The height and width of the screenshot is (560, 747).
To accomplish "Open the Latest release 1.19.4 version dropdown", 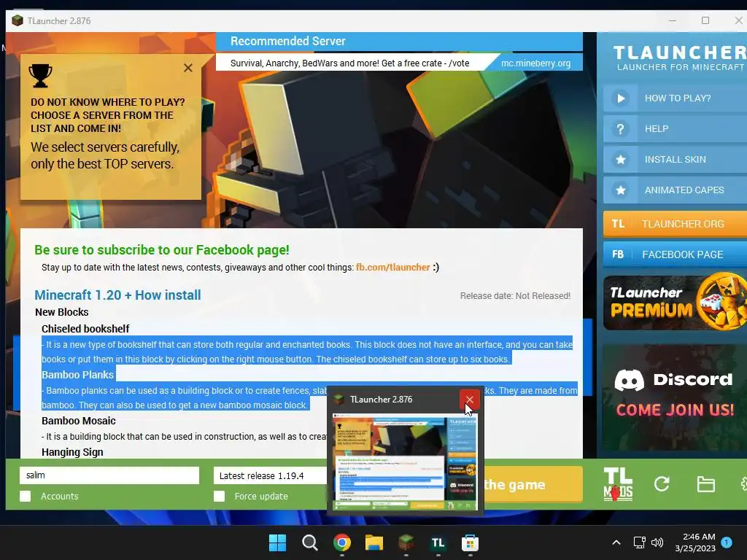I will 271,475.
